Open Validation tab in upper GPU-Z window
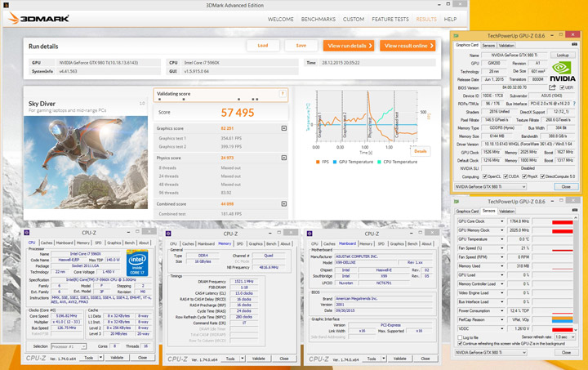 point(506,46)
